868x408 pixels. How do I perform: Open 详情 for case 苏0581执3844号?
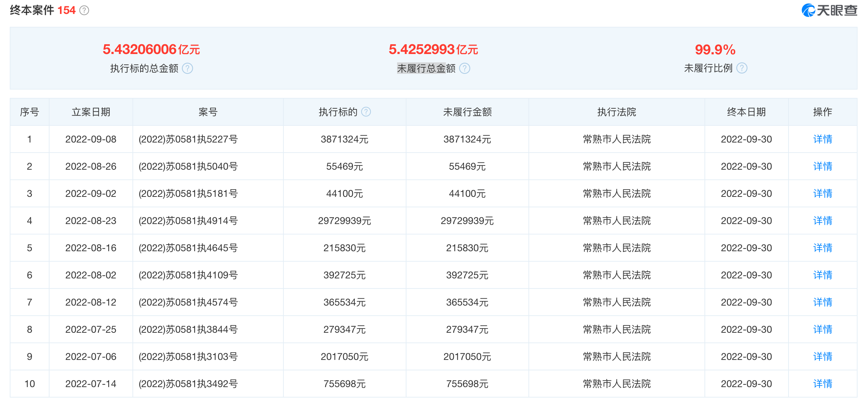point(823,330)
